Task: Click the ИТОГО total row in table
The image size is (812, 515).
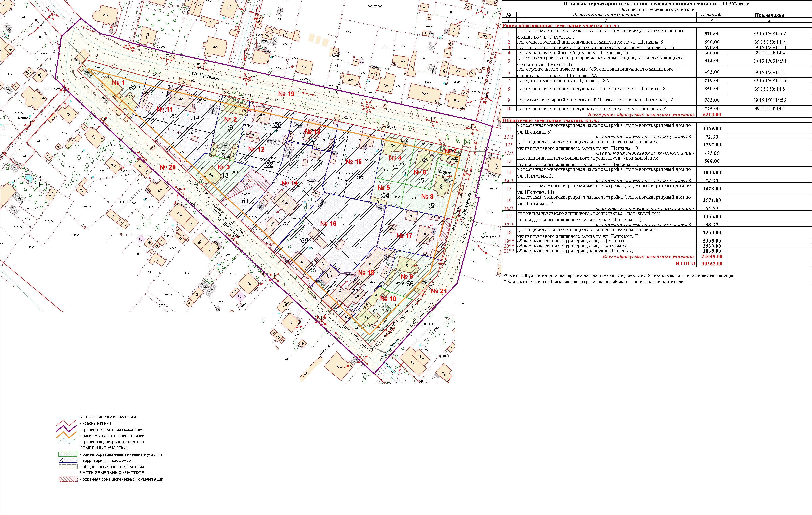Action: tap(685, 264)
